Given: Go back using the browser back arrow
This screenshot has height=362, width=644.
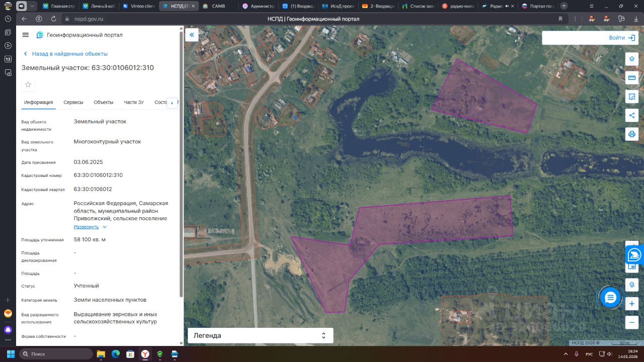Looking at the screenshot, I should tap(24, 19).
